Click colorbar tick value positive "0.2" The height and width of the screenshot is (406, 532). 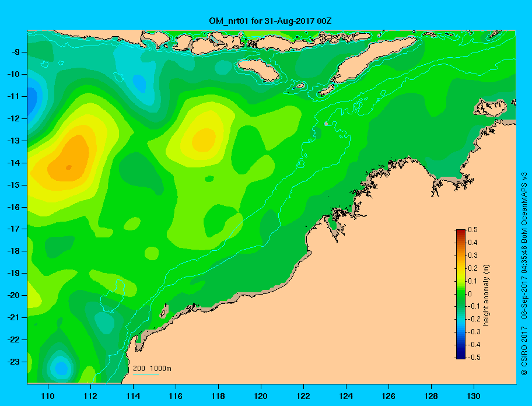pyautogui.click(x=473, y=268)
